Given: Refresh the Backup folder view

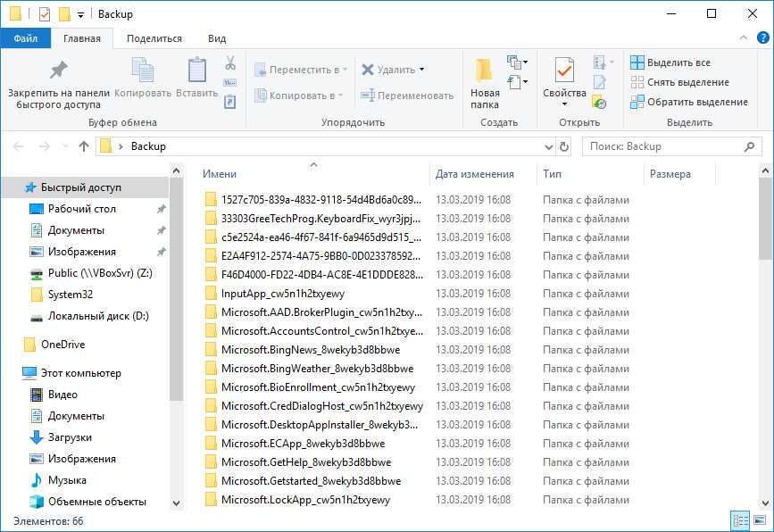Looking at the screenshot, I should click(x=564, y=146).
